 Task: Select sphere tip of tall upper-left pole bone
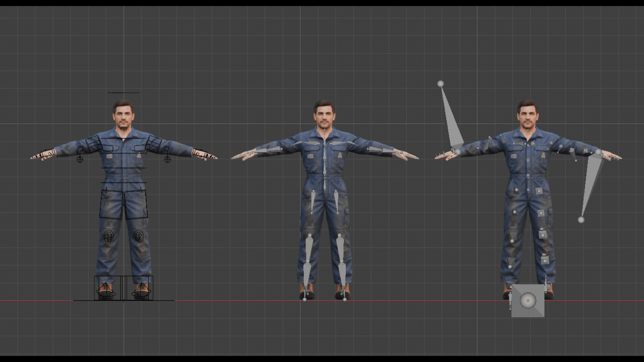click(x=440, y=83)
